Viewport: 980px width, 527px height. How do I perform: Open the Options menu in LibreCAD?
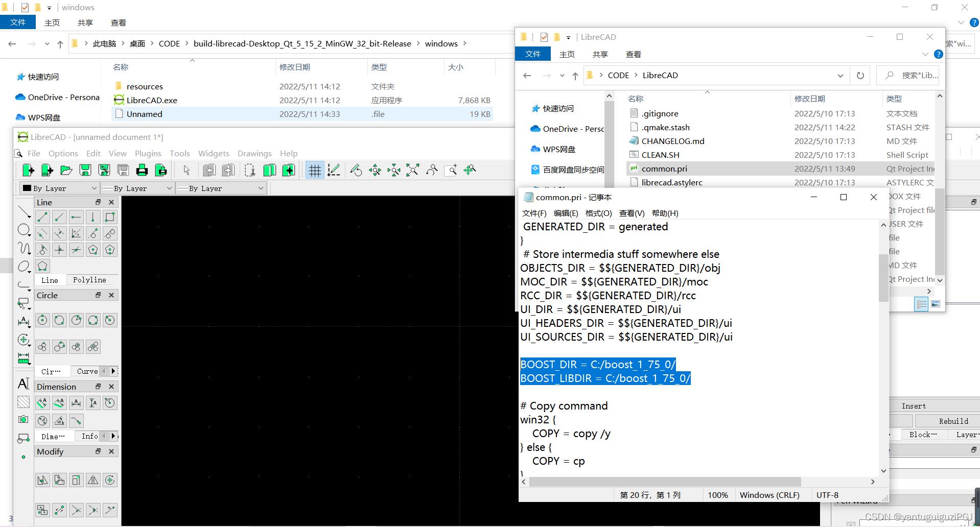[x=63, y=153]
